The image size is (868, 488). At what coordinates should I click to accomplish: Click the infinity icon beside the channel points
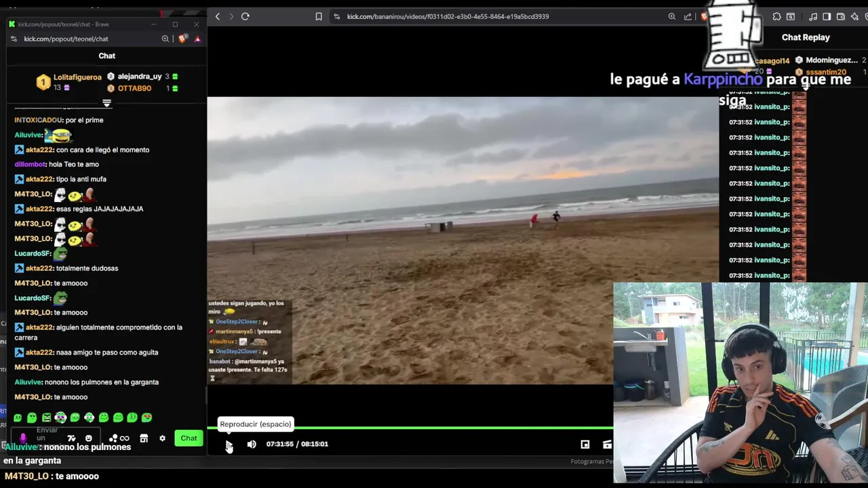[x=124, y=439]
